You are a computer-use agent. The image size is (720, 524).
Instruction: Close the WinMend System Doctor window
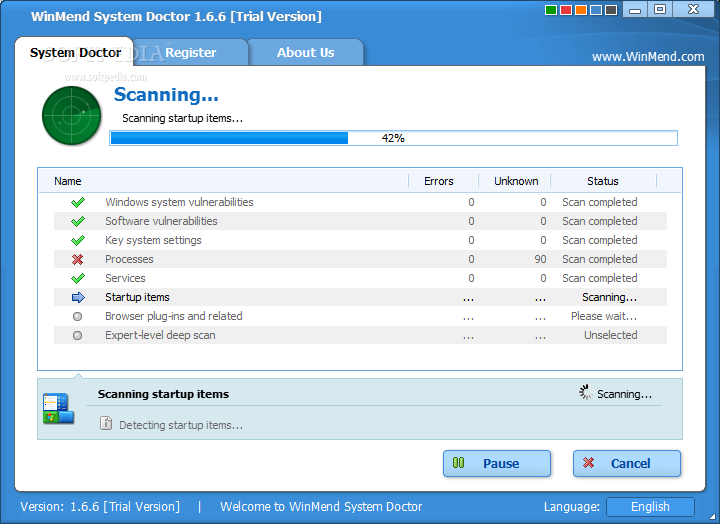click(x=693, y=10)
